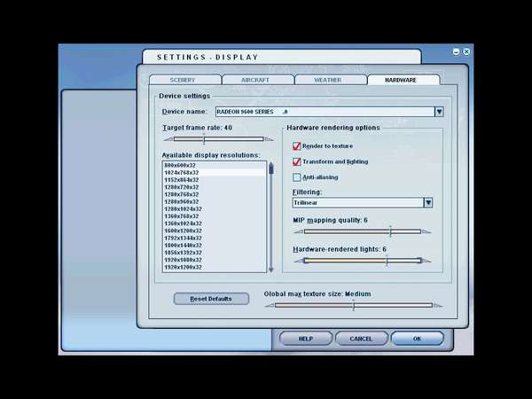Switch to the Scenery tab
The height and width of the screenshot is (399, 532).
185,80
